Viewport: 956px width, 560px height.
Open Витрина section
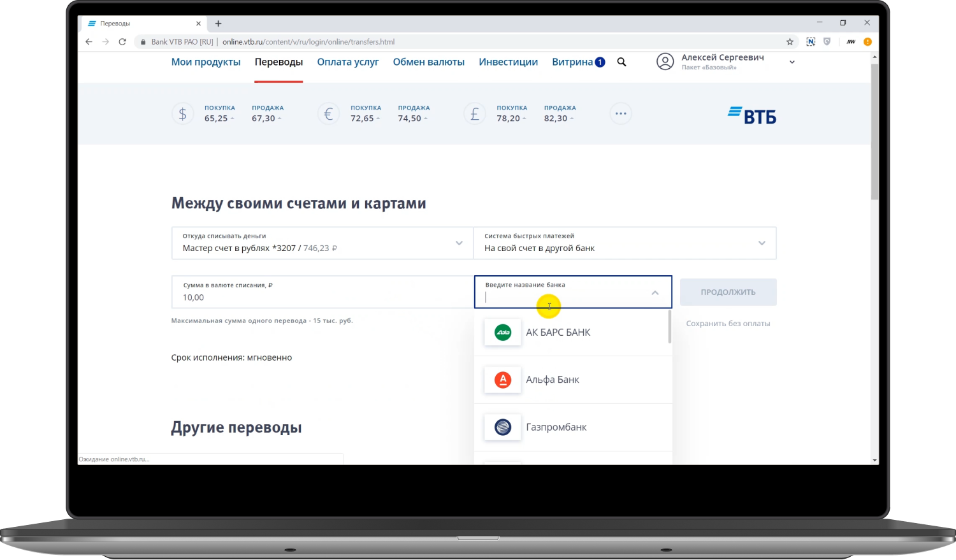click(x=572, y=62)
